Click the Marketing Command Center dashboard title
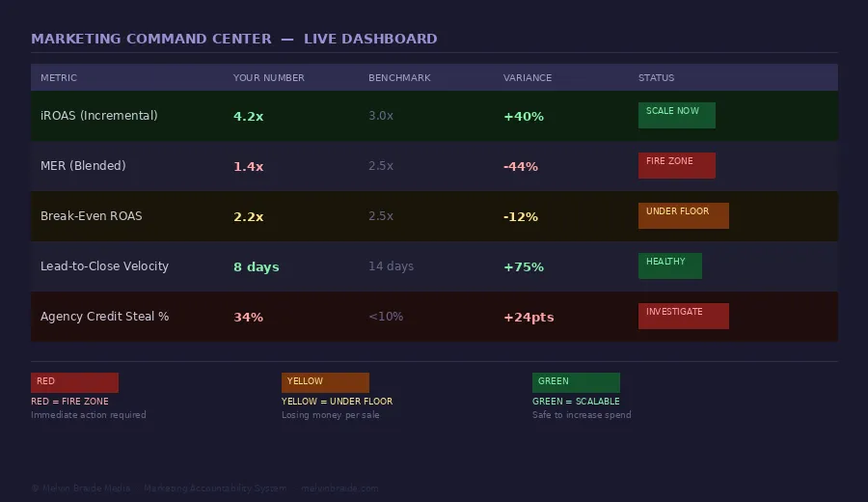This screenshot has width=868, height=502. [234, 39]
